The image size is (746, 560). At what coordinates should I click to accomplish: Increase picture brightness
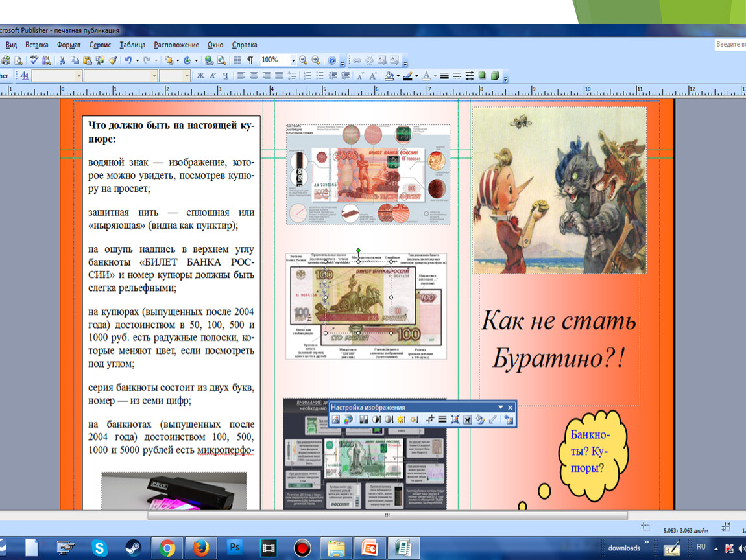tap(402, 419)
